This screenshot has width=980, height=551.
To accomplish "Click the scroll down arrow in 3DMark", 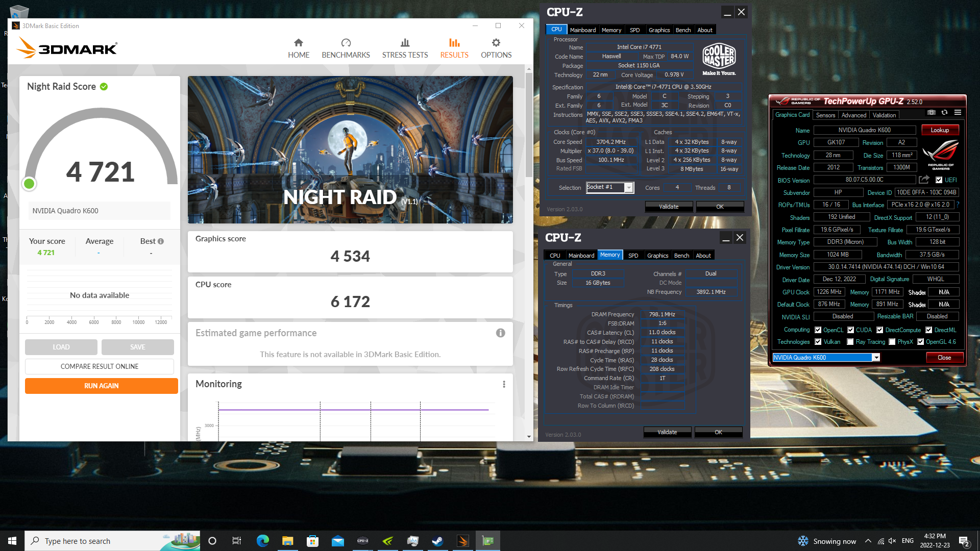I will pos(529,437).
